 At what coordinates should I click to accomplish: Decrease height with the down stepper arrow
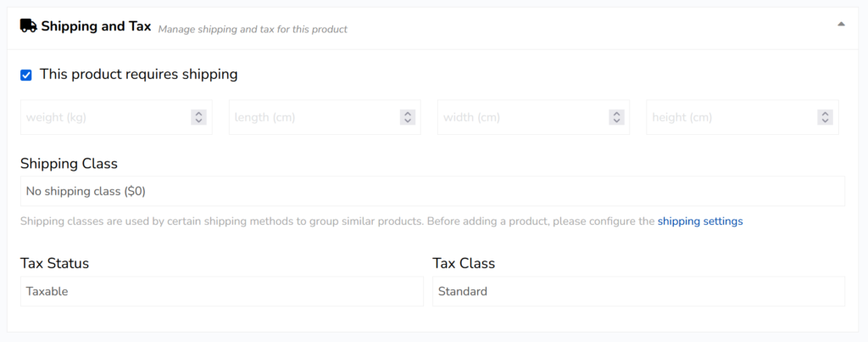(825, 121)
